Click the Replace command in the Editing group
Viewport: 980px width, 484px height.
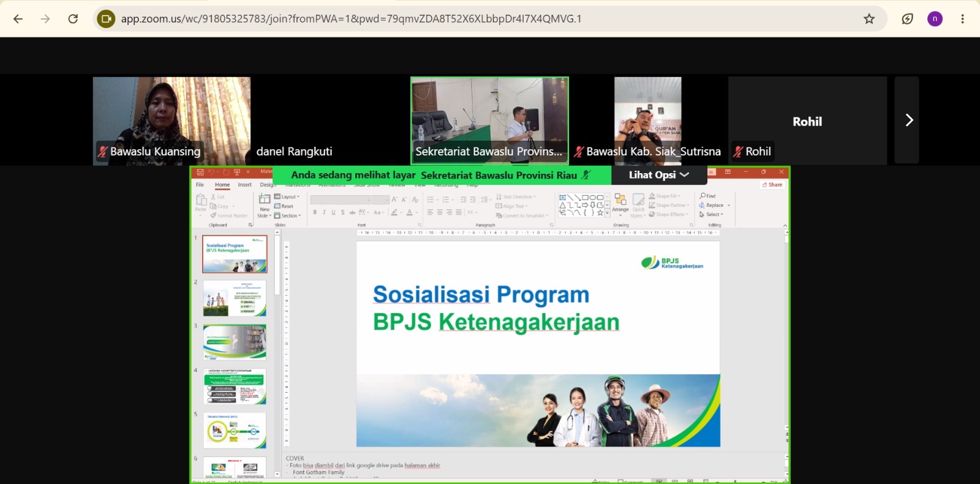point(712,205)
